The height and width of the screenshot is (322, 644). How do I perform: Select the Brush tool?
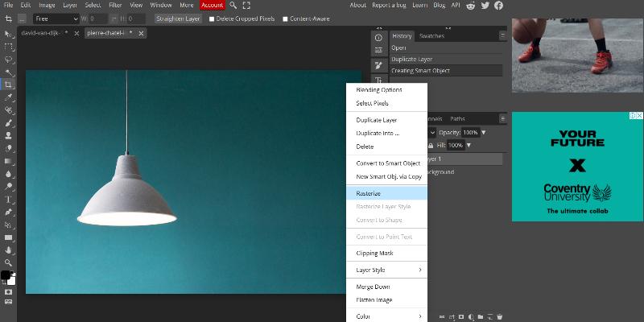9,123
